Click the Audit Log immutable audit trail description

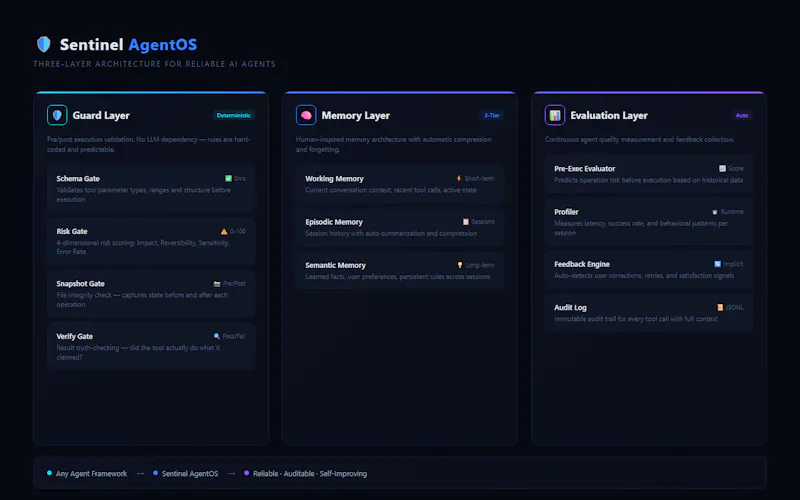coord(636,319)
